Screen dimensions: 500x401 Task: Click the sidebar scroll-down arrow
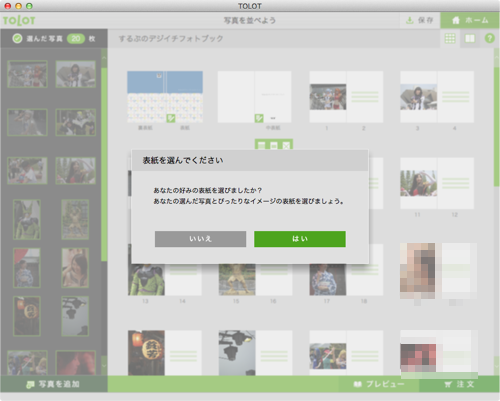[104, 366]
